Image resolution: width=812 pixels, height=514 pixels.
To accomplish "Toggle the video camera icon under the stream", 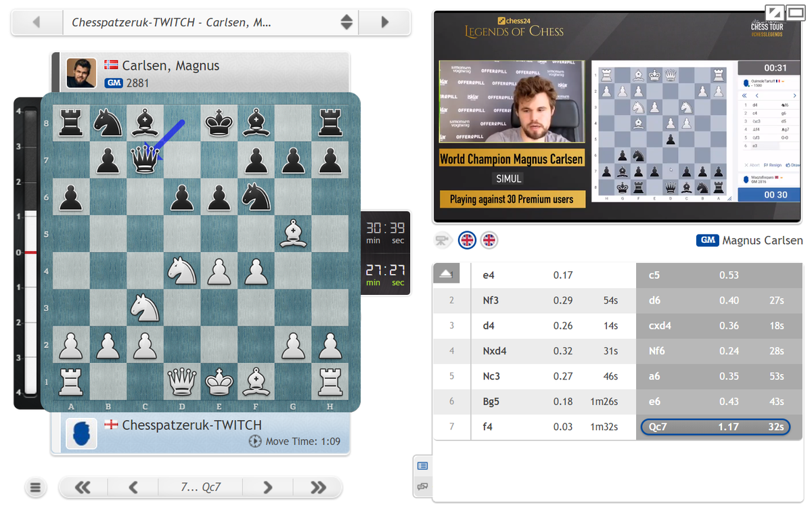I will (x=443, y=240).
